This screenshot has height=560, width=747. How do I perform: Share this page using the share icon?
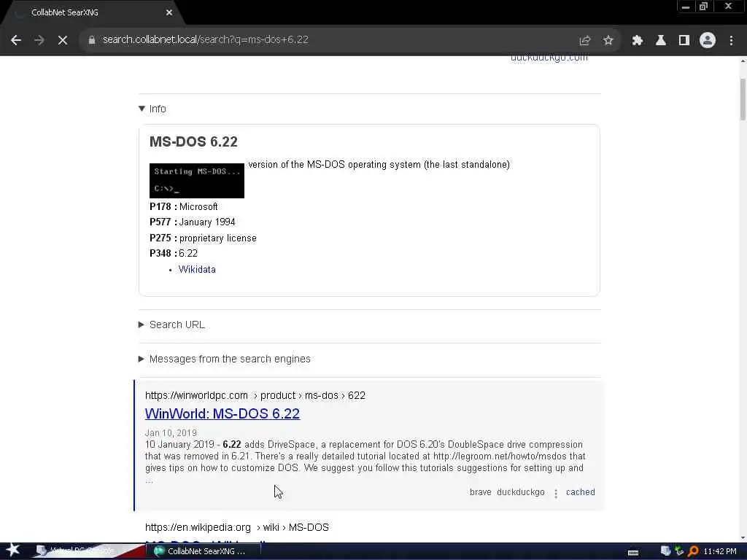coord(584,40)
